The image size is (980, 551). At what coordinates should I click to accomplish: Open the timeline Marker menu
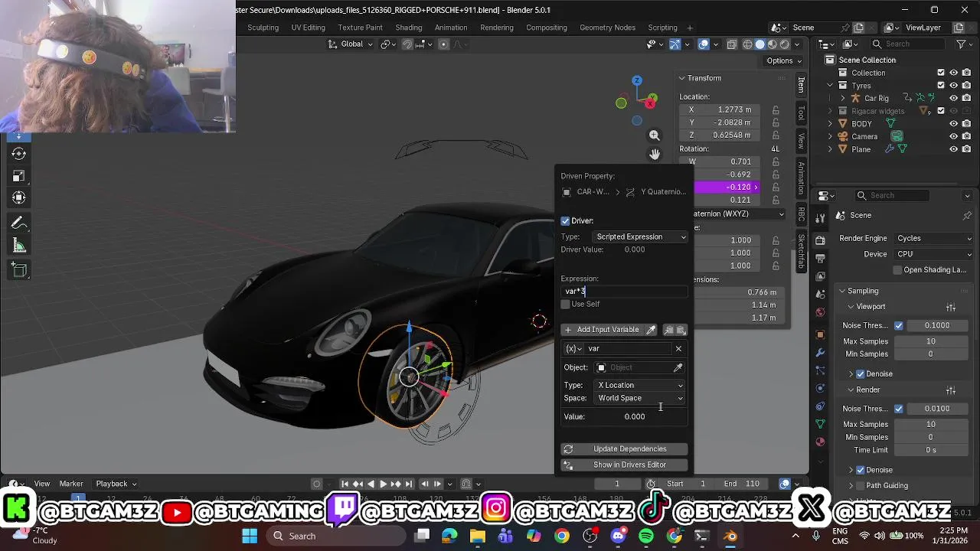click(71, 484)
